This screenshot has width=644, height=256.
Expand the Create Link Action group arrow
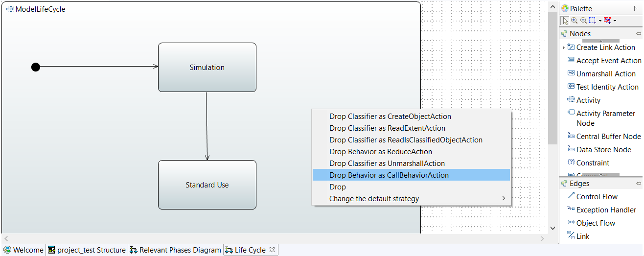point(564,47)
